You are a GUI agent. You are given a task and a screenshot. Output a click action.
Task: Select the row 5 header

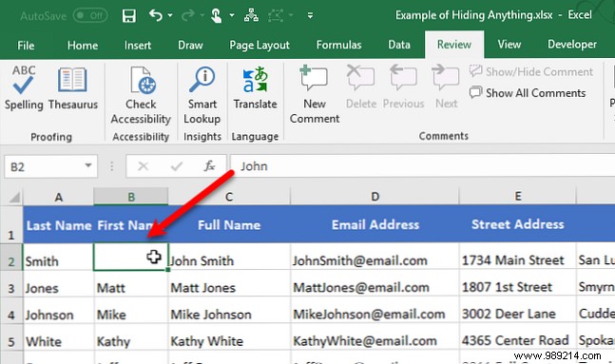click(11, 337)
